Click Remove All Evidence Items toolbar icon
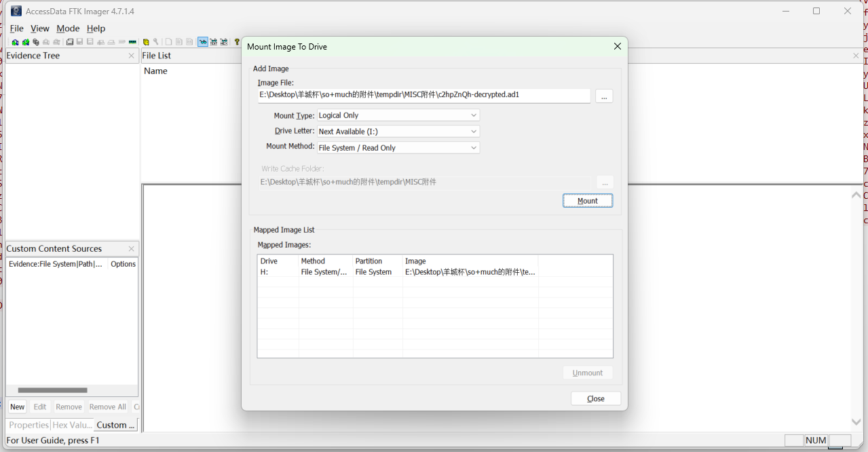The width and height of the screenshot is (868, 452). click(56, 42)
